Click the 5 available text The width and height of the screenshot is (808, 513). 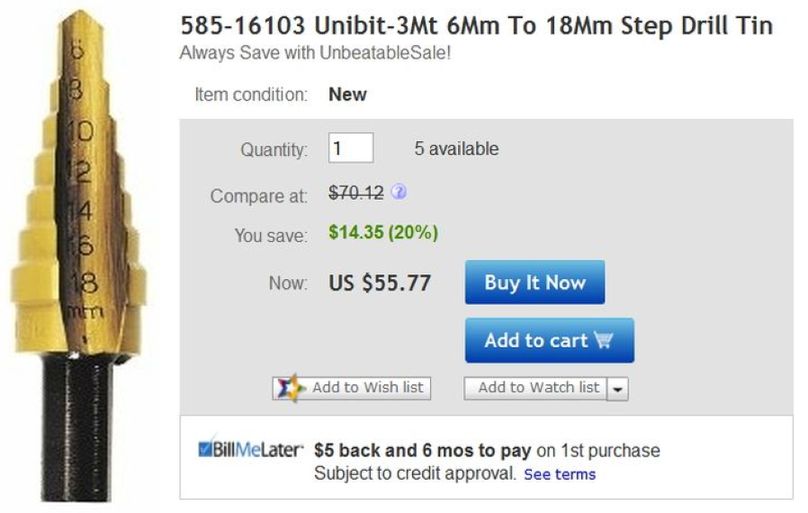pyautogui.click(x=456, y=149)
